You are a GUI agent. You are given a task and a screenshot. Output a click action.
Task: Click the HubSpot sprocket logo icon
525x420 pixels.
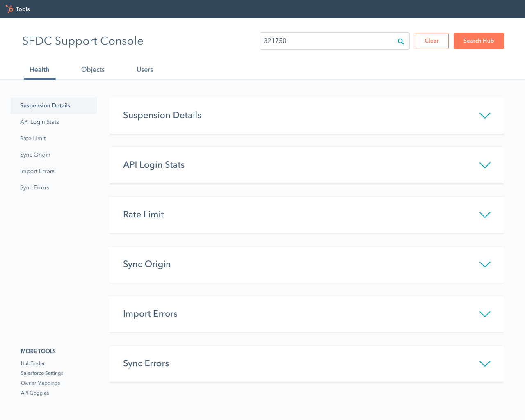pos(9,9)
